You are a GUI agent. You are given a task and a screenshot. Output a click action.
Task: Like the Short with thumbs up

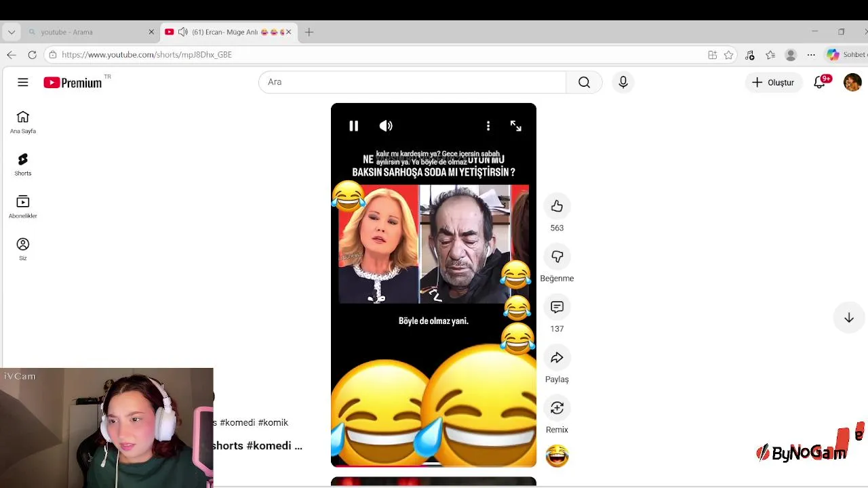click(x=557, y=206)
